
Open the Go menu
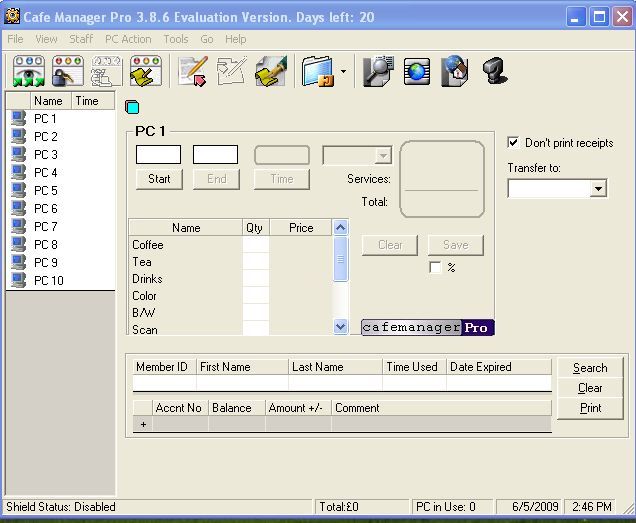coord(206,39)
